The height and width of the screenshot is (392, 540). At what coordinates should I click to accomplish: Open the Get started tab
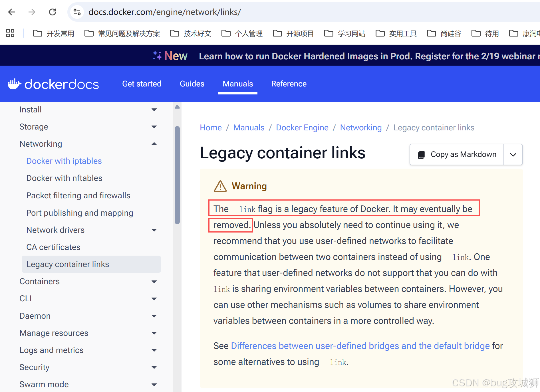142,84
